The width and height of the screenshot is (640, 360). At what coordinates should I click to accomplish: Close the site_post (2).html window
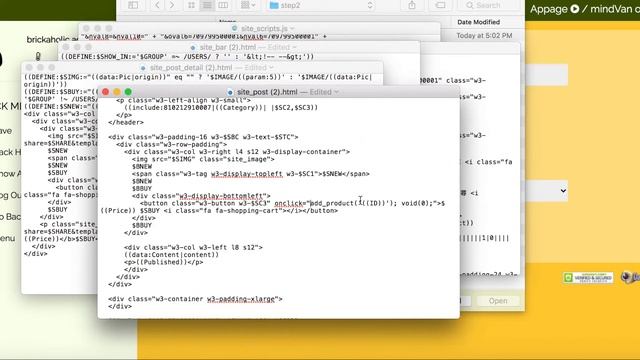[105, 92]
